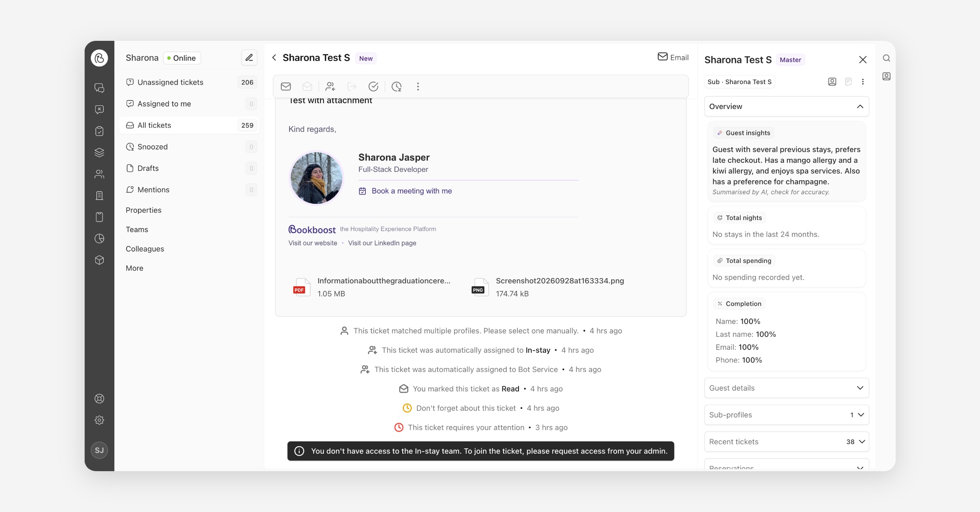Click the SJ user avatar

click(x=99, y=450)
